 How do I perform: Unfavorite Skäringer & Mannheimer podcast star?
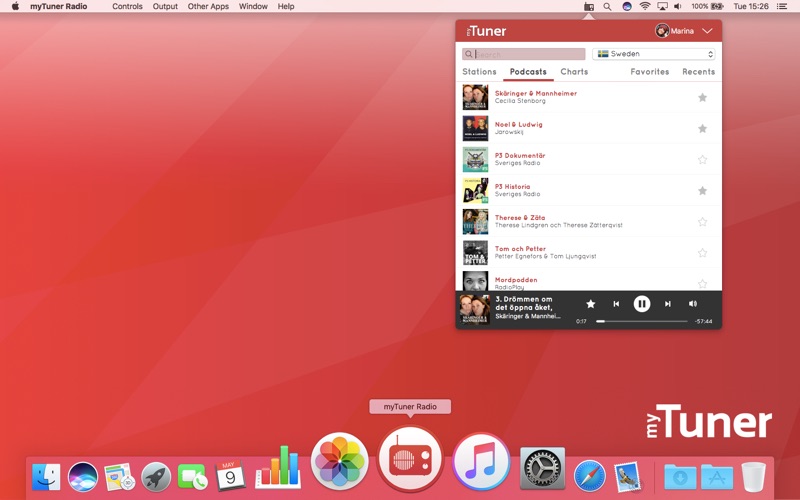[703, 97]
